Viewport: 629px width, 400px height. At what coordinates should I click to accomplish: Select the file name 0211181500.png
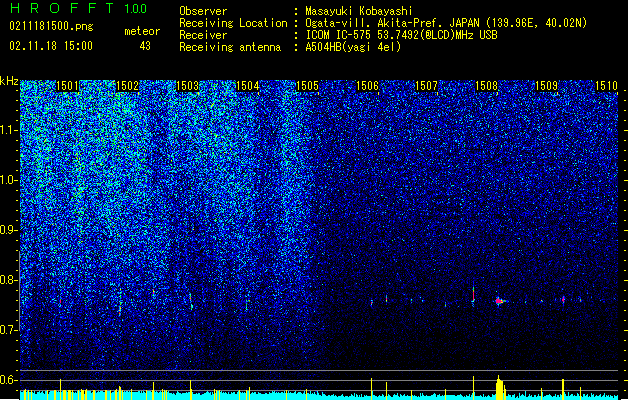[51, 27]
